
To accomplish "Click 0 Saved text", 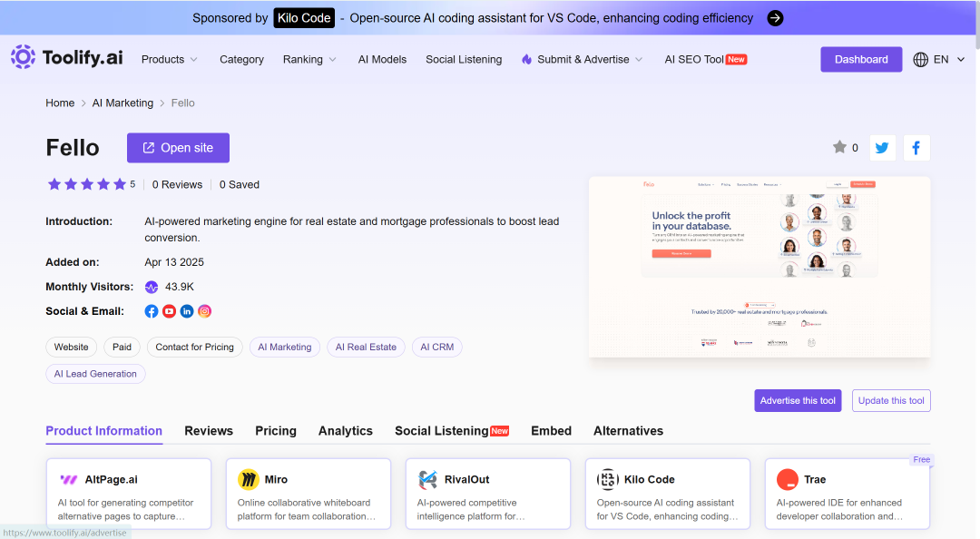I will [x=240, y=185].
